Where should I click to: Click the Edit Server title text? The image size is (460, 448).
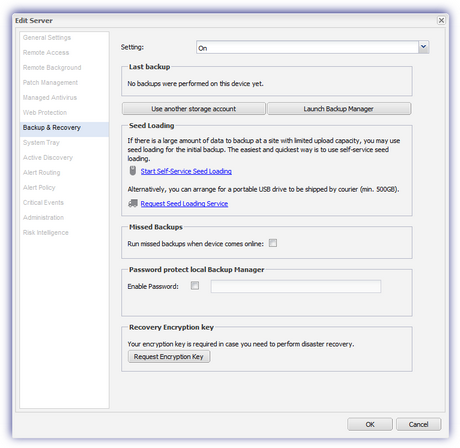(x=34, y=21)
